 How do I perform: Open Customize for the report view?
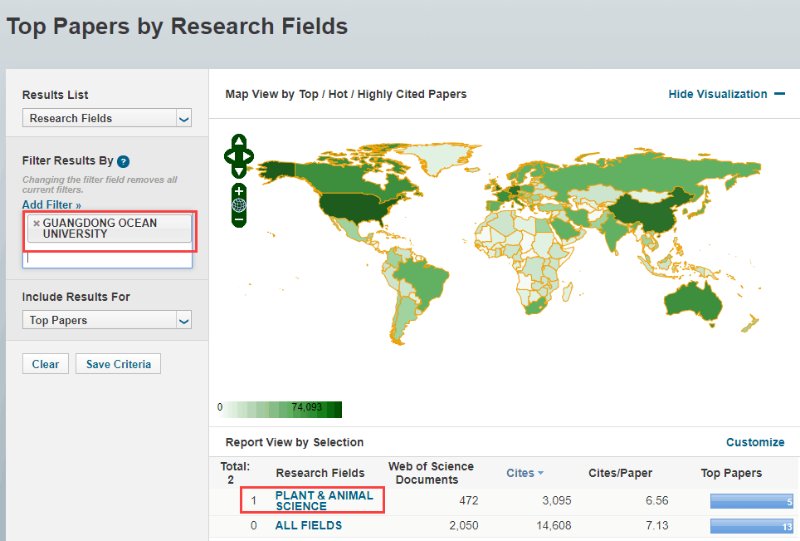755,442
